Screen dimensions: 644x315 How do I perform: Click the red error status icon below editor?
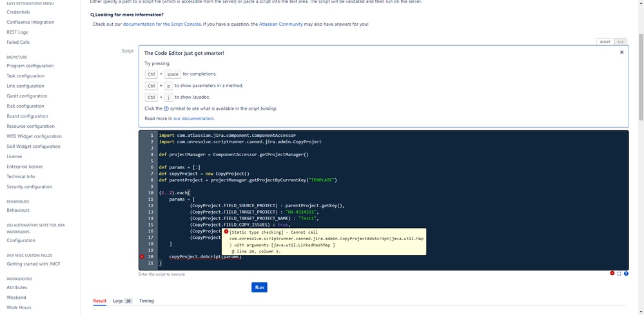pyautogui.click(x=612, y=274)
